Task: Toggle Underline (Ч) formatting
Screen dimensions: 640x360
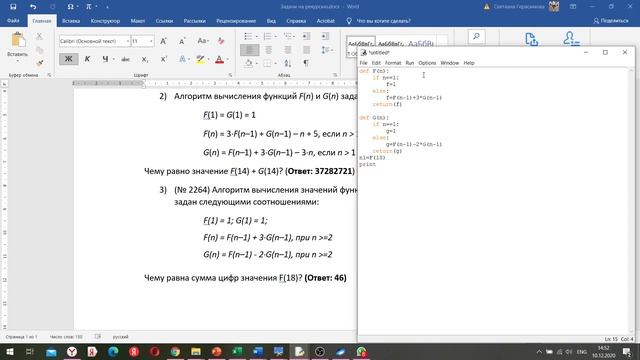Action: 105,59
